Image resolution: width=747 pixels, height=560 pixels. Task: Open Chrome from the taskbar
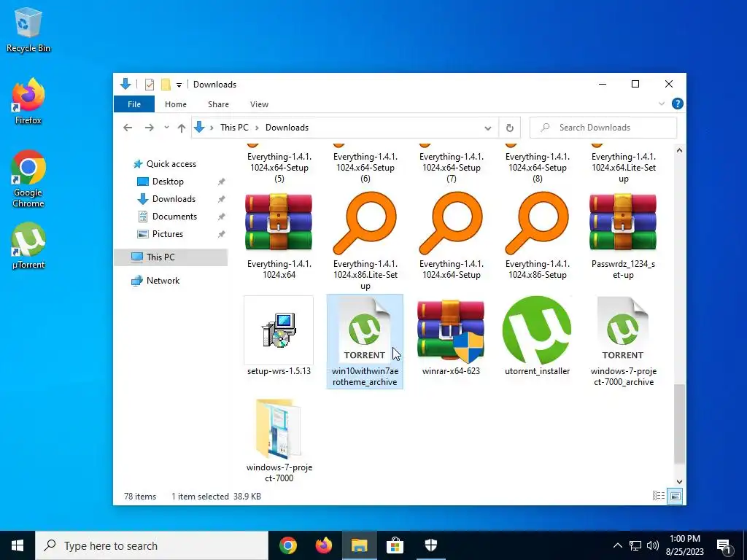[x=288, y=545]
